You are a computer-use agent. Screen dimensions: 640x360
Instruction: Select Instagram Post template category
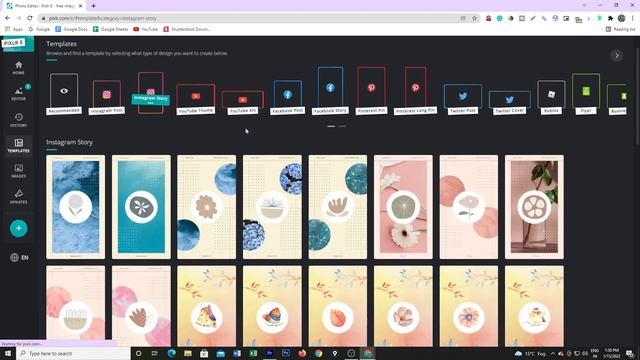click(x=107, y=97)
